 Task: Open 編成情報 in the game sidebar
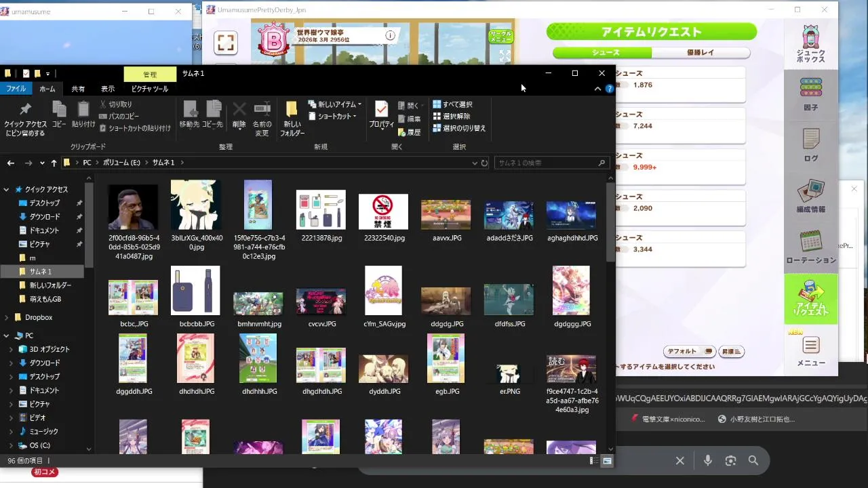click(x=810, y=196)
